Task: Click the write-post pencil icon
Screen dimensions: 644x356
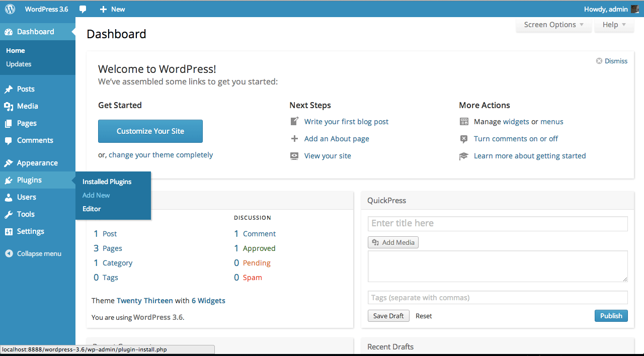Action: [x=295, y=121]
